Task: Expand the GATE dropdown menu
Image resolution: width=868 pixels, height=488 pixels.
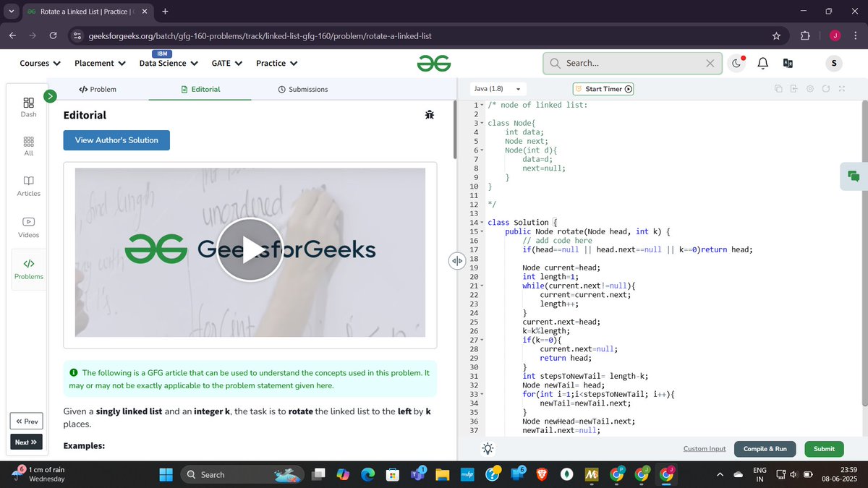Action: click(x=226, y=63)
